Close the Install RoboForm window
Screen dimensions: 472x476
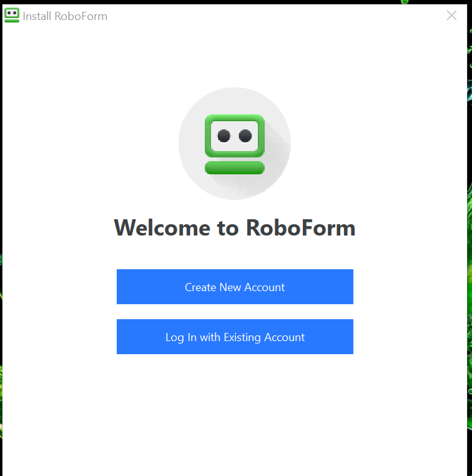pyautogui.click(x=451, y=15)
